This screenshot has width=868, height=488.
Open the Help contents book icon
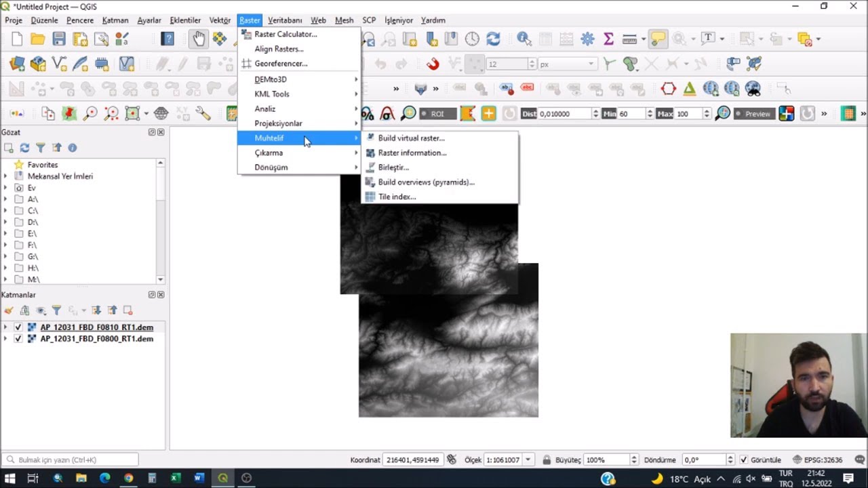167,39
